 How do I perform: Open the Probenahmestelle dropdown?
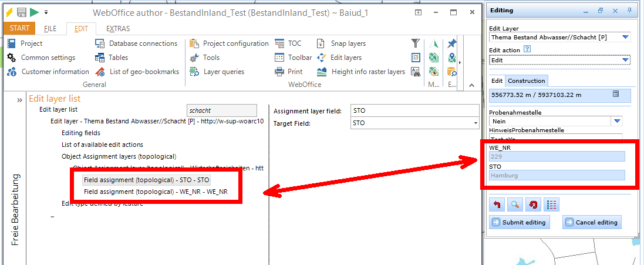pos(616,121)
